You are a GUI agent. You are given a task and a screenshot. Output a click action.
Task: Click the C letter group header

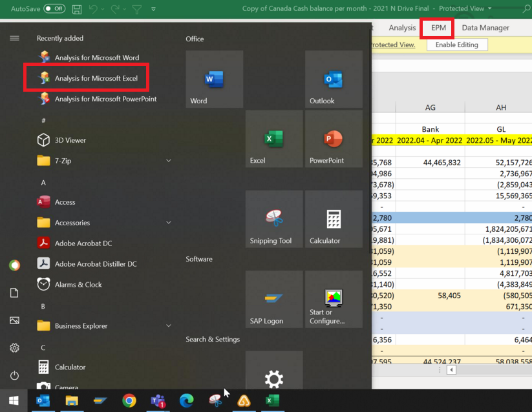[x=43, y=347]
